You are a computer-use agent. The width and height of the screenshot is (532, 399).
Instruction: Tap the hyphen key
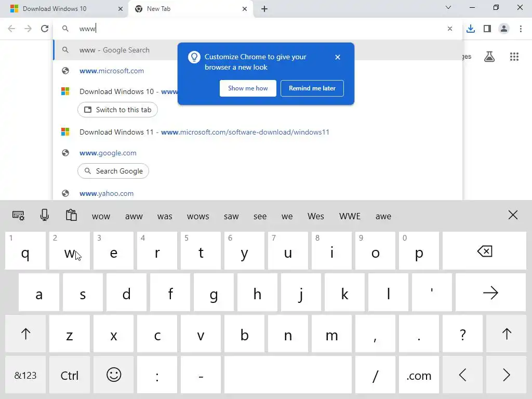(x=201, y=375)
